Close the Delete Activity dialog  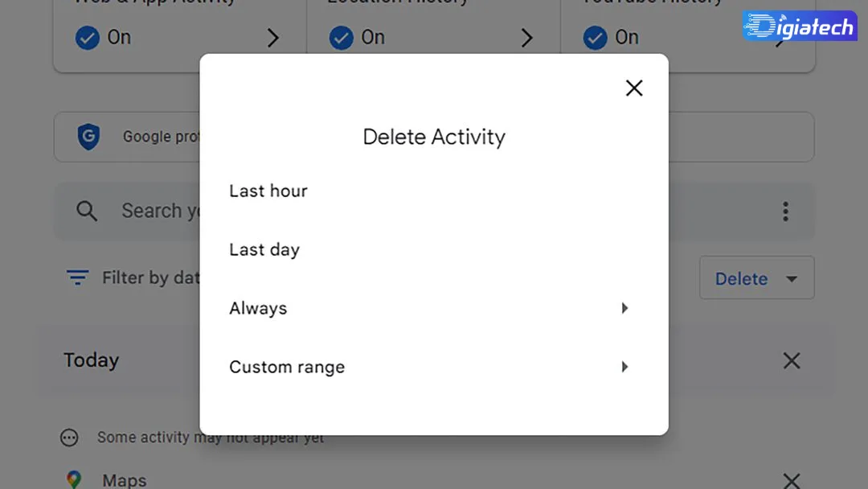[634, 88]
